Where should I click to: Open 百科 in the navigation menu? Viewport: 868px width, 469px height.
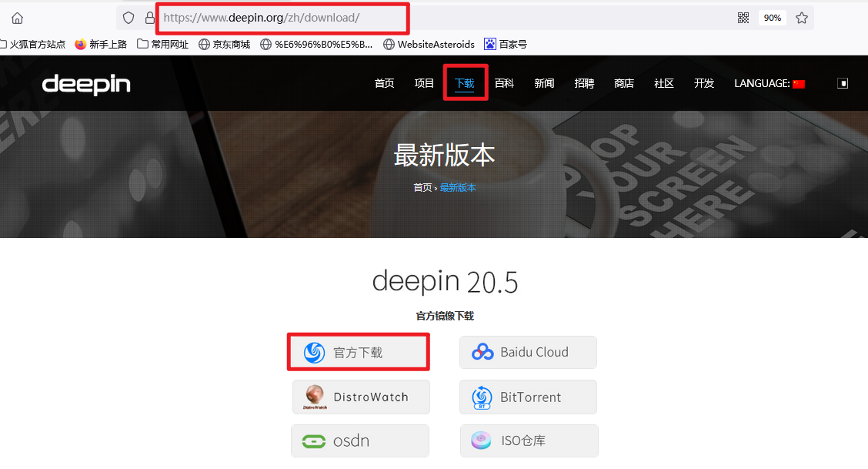(504, 84)
